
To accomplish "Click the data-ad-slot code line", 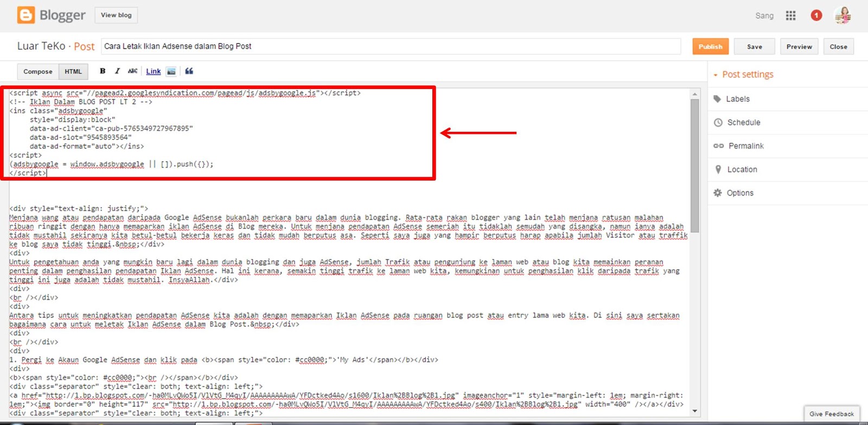I will [x=80, y=137].
